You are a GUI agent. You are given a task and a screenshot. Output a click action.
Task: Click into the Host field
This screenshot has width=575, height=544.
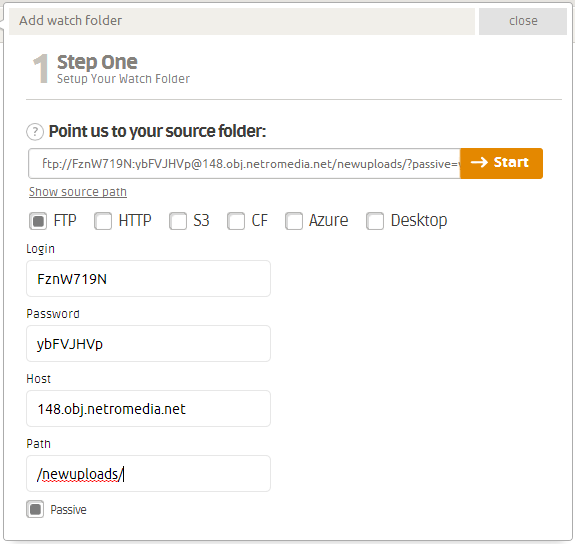pyautogui.click(x=149, y=408)
